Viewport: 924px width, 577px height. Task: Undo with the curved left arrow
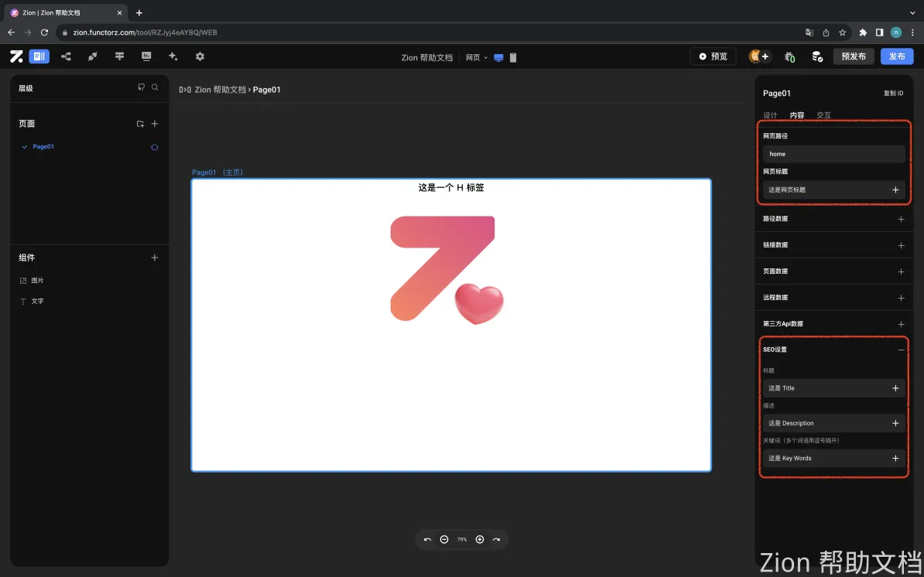point(428,539)
